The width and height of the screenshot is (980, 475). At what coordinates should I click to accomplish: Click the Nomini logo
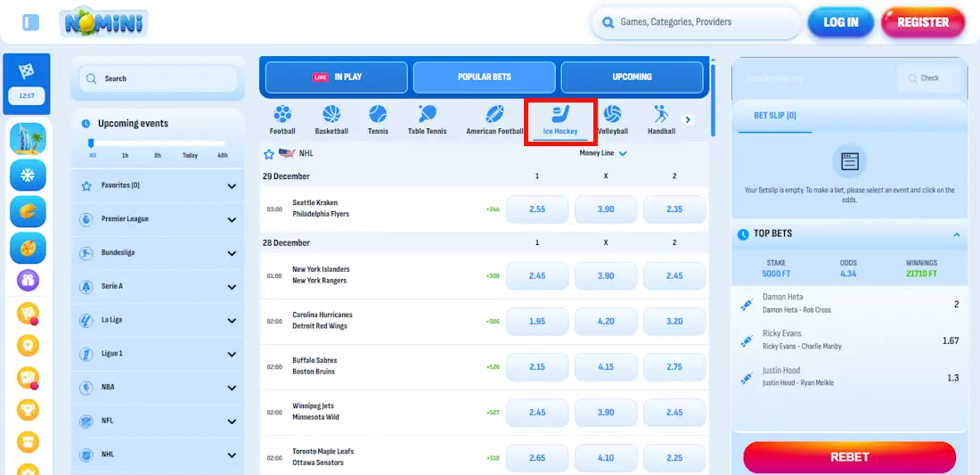(x=103, y=23)
